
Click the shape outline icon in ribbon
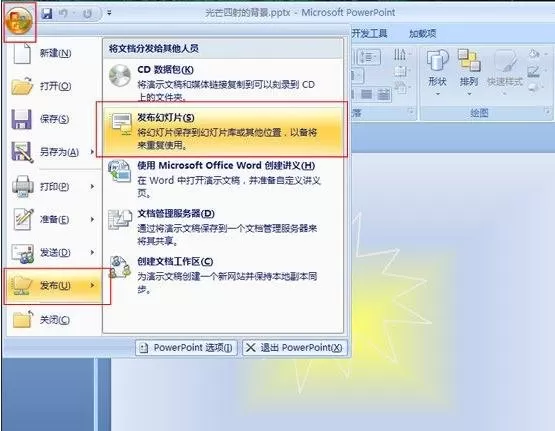click(x=536, y=71)
